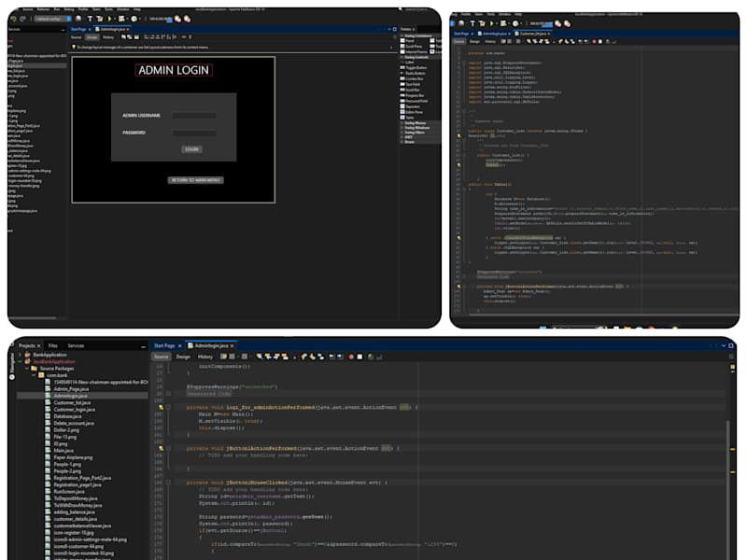
Task: Expand the AWT palette group
Action: pyautogui.click(x=402, y=137)
